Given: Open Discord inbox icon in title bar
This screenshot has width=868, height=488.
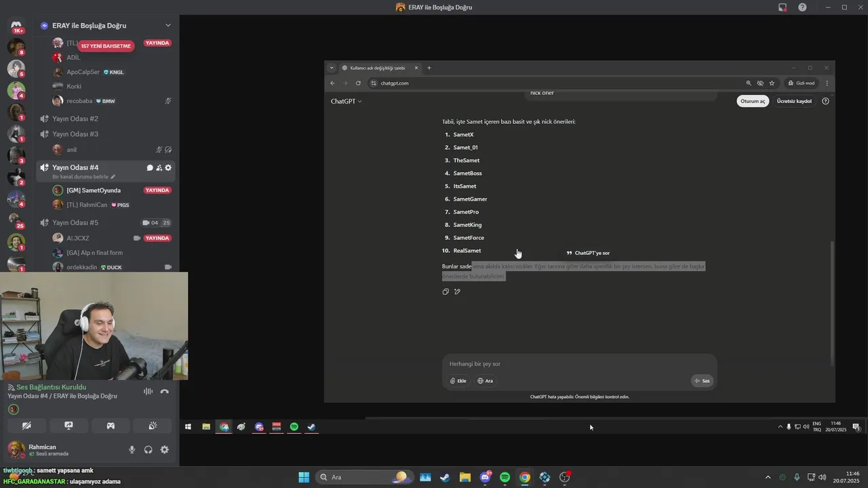Looking at the screenshot, I should click(x=783, y=7).
